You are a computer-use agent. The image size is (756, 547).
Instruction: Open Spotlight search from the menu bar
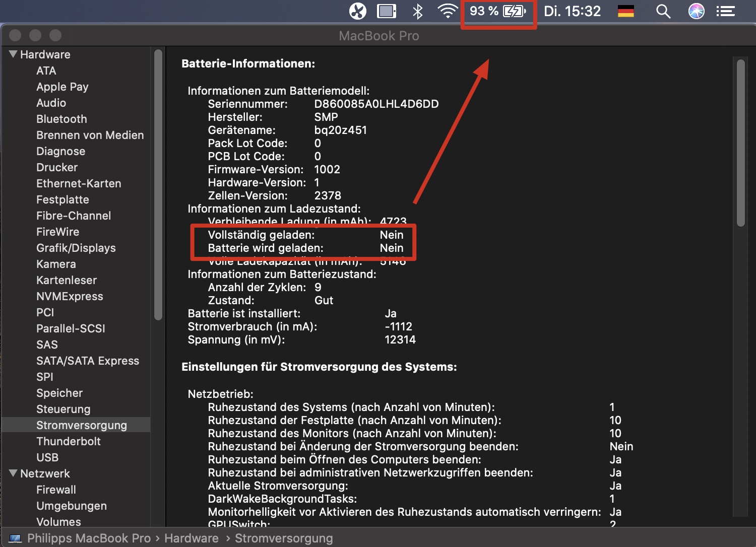point(663,11)
